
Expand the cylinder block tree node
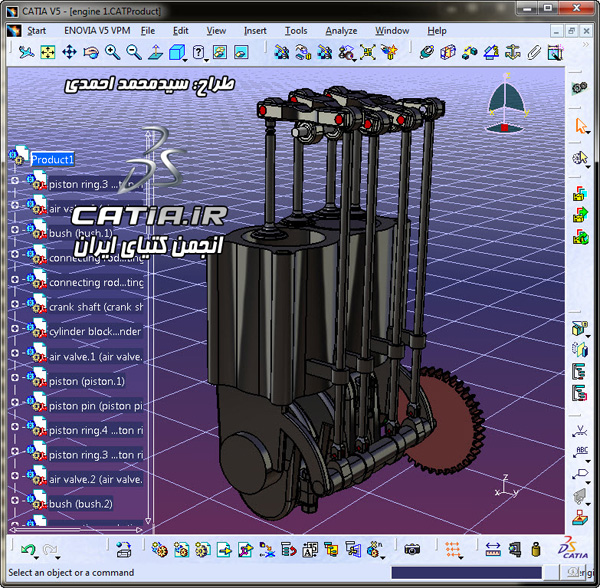click(x=15, y=328)
